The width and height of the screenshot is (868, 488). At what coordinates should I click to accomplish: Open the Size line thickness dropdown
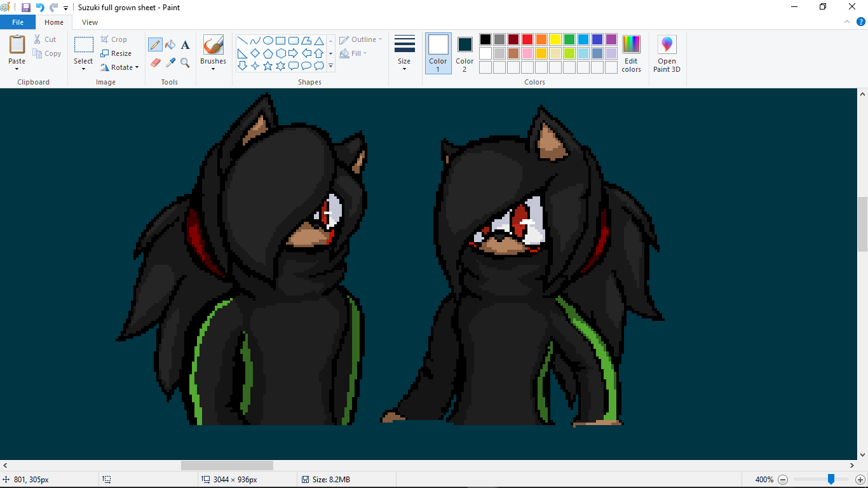[404, 53]
